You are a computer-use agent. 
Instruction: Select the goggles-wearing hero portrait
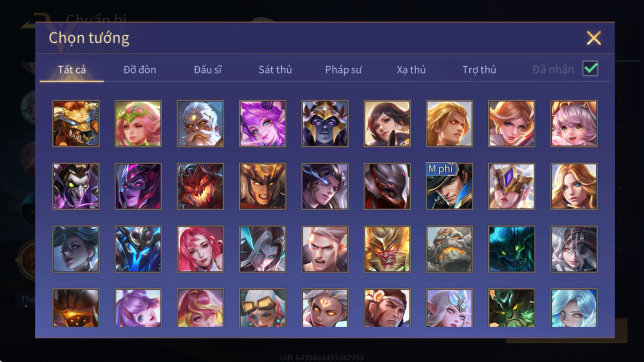point(262,308)
